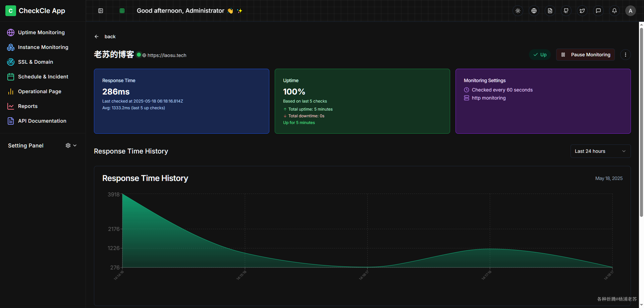Click the scrollbar down arrow
Image resolution: width=644 pixels, height=308 pixels.
coord(641,305)
